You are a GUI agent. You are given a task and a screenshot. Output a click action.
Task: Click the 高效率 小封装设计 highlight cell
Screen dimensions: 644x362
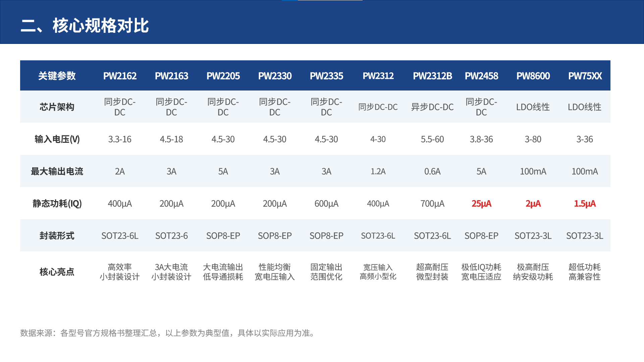click(x=120, y=272)
